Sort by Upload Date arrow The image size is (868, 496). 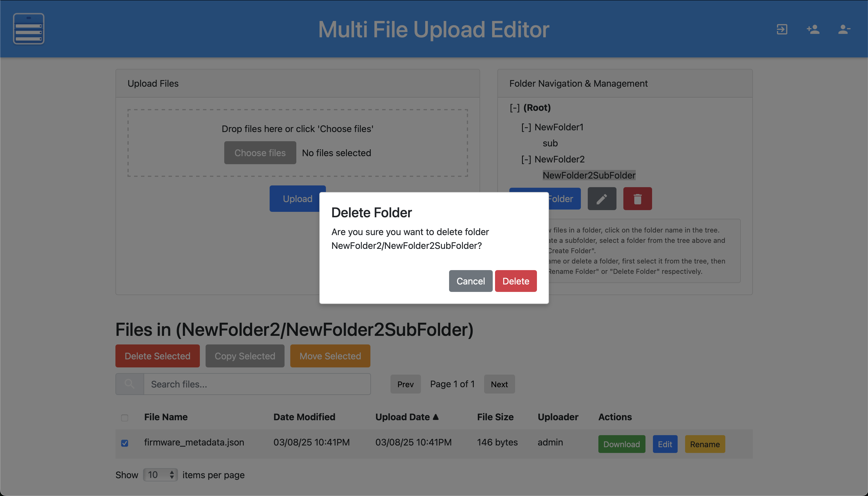pyautogui.click(x=436, y=416)
